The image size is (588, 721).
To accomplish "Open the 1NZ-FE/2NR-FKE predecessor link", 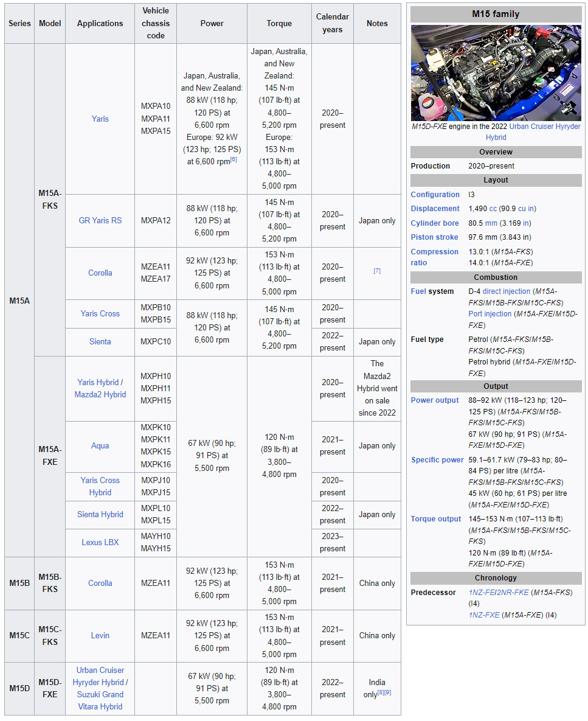I will point(499,593).
